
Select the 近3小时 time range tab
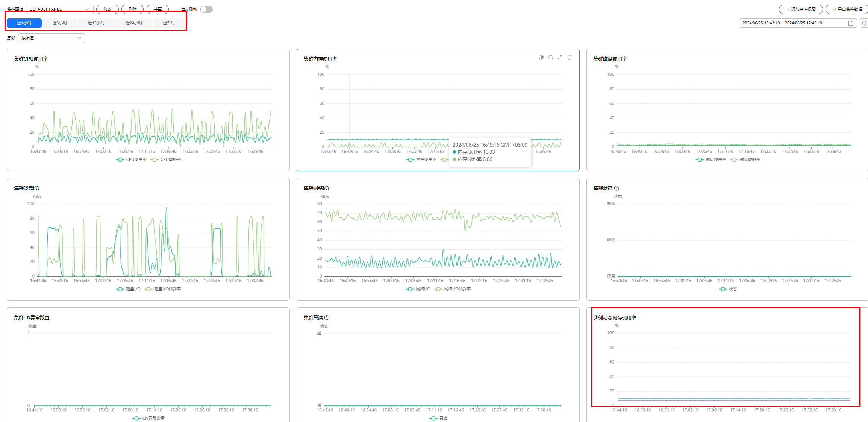(x=59, y=23)
